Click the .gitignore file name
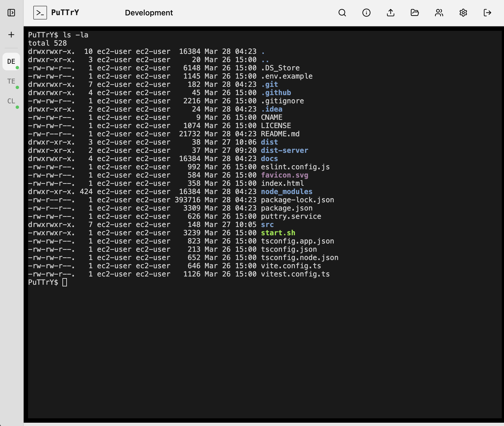This screenshot has width=504, height=426. click(x=283, y=101)
